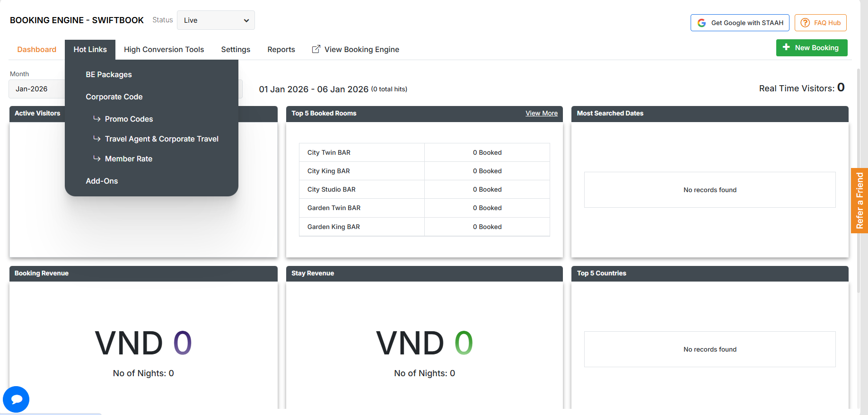Screen dimensions: 868x415
Task: Expand the Status dropdown showing Live
Action: click(x=216, y=20)
